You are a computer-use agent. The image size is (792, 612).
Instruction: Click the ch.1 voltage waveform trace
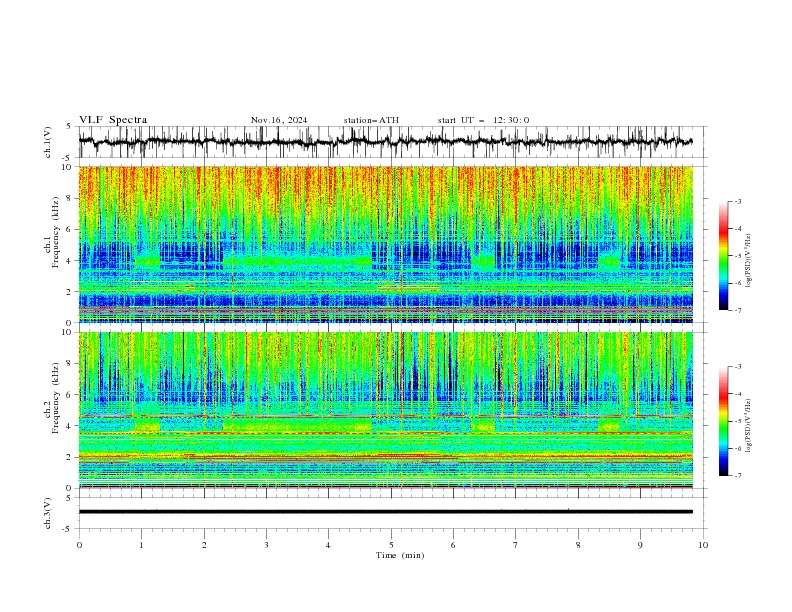[385, 141]
